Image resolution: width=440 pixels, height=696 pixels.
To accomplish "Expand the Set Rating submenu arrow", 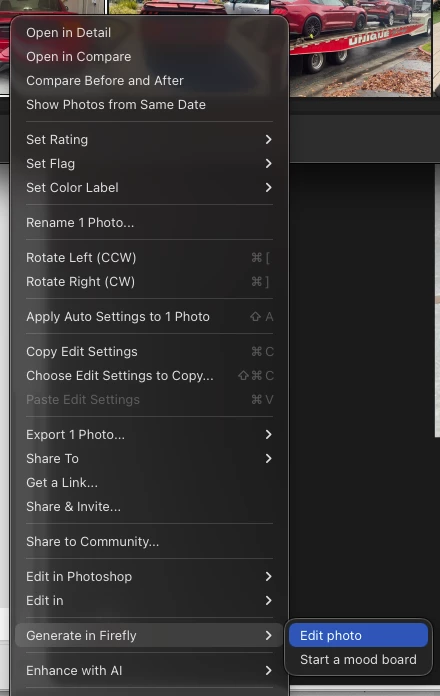I will [268, 139].
